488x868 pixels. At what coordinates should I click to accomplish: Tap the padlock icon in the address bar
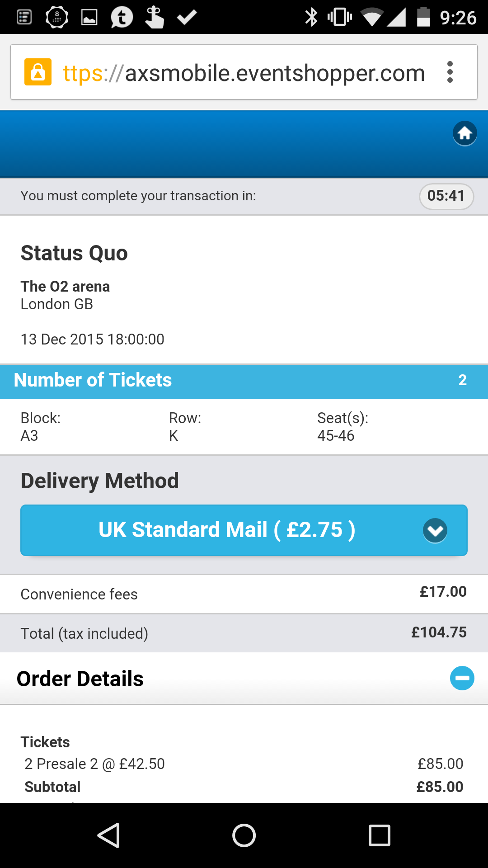(x=38, y=72)
